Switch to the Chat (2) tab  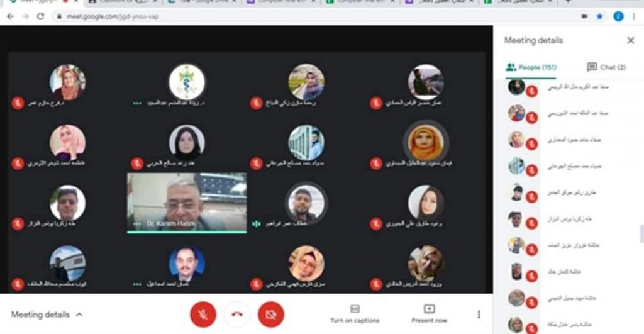[x=606, y=67]
